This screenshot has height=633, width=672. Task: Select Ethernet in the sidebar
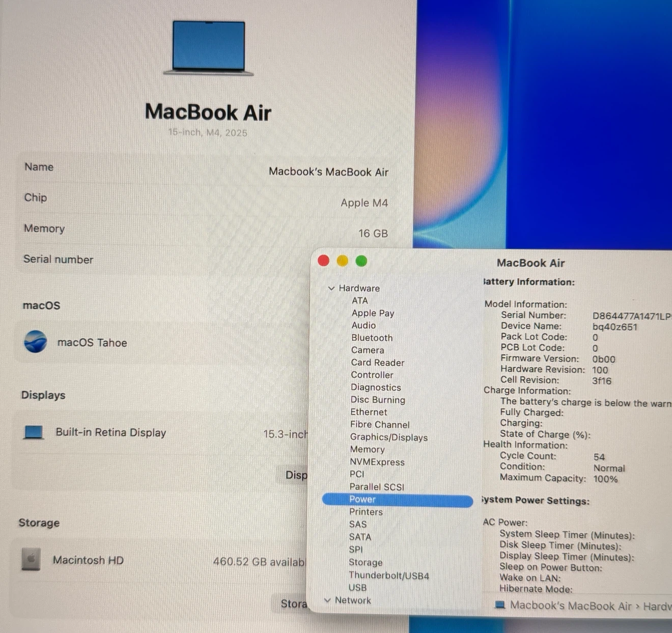click(x=369, y=412)
